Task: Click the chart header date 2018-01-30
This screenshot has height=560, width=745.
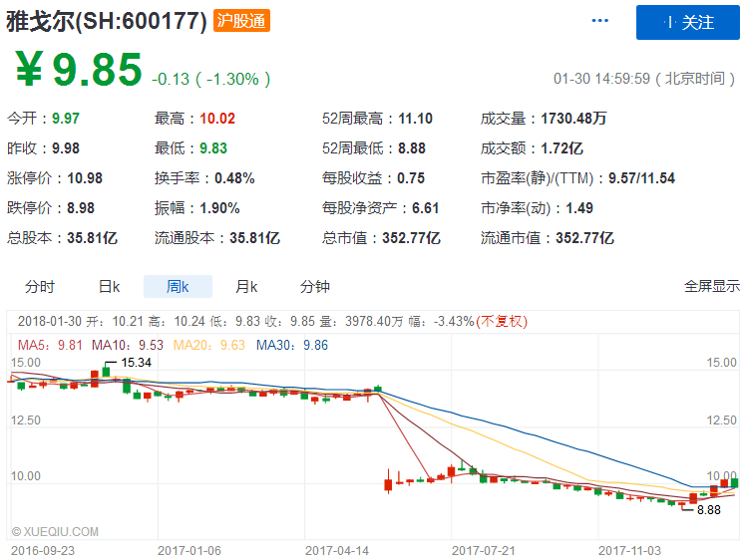Action: tap(50, 321)
